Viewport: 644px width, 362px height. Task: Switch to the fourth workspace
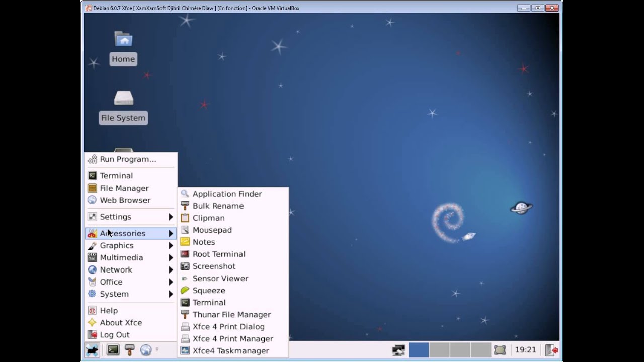(480, 350)
